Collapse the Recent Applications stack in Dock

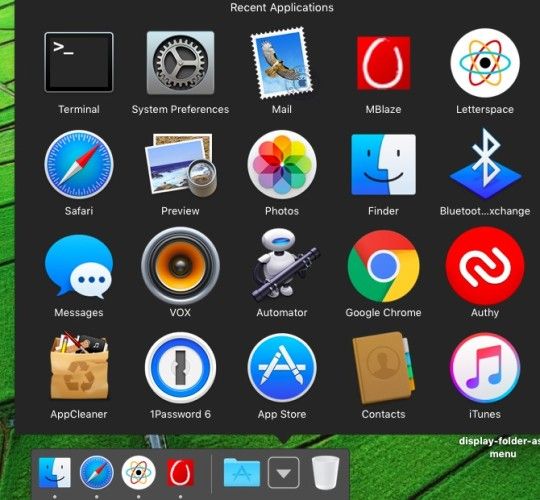284,473
